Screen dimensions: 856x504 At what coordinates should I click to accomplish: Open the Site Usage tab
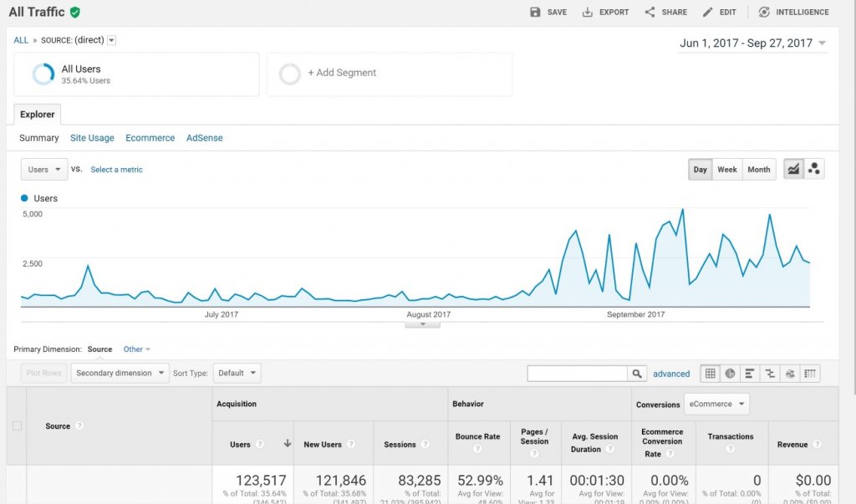point(92,138)
